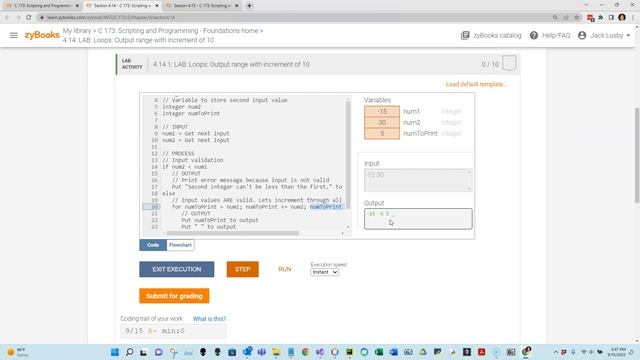The height and width of the screenshot is (360, 640).
Task: Open the Execution speed dropdown
Action: coord(324,272)
